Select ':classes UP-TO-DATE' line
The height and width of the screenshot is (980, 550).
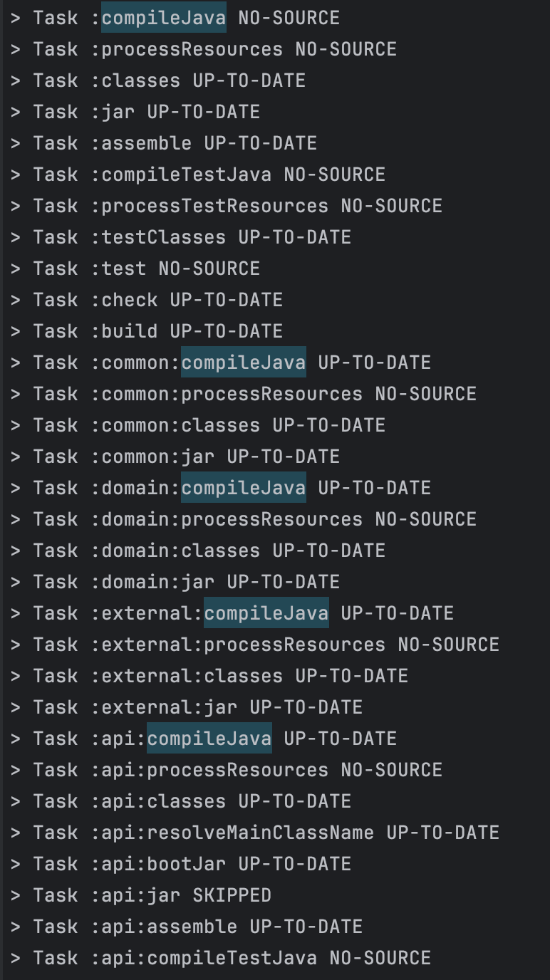tap(158, 80)
